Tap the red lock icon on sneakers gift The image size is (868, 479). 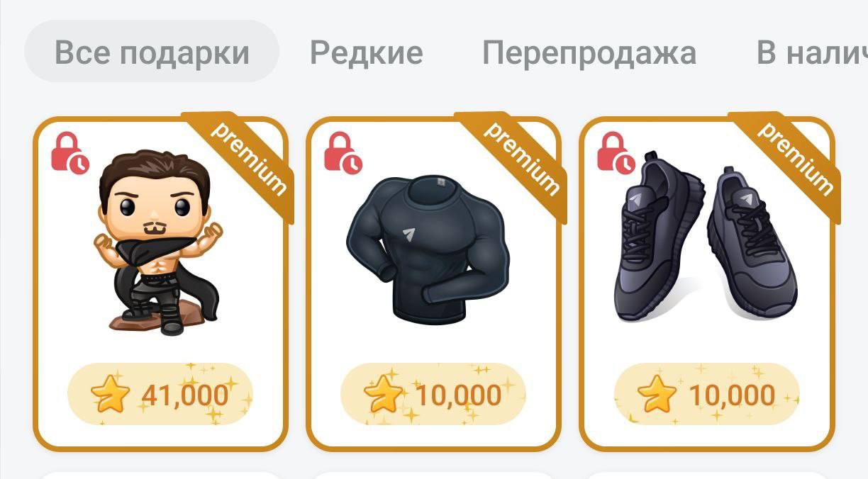pyautogui.click(x=616, y=152)
